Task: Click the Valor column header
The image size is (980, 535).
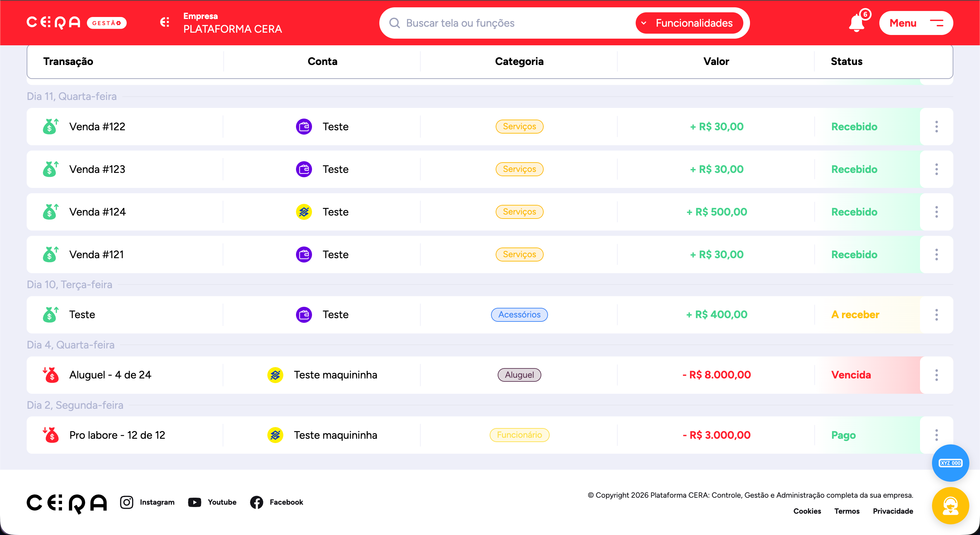Action: pos(716,62)
